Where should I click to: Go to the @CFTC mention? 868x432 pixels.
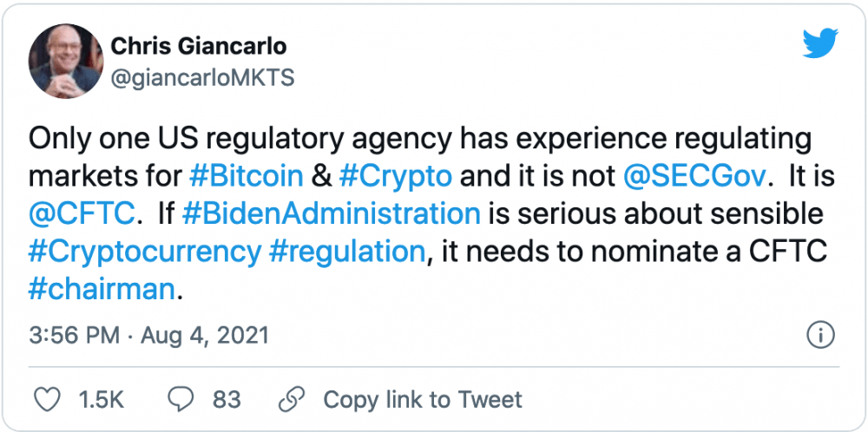(82, 213)
